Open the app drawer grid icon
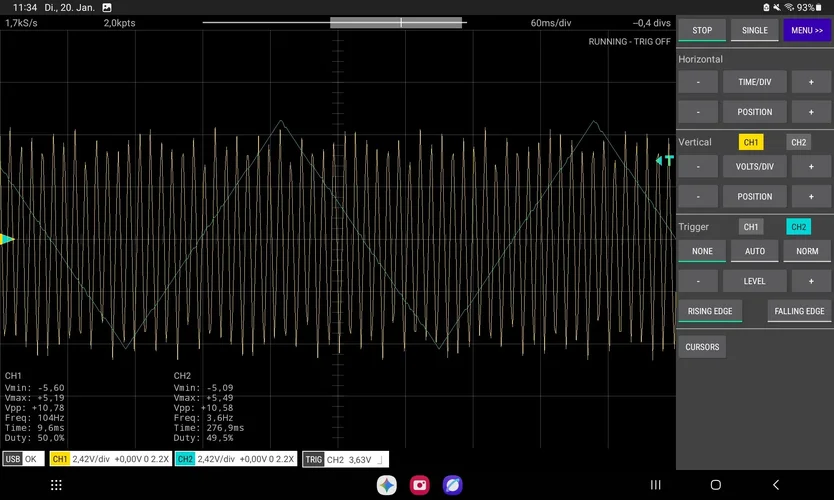The height and width of the screenshot is (500, 834). (56, 485)
